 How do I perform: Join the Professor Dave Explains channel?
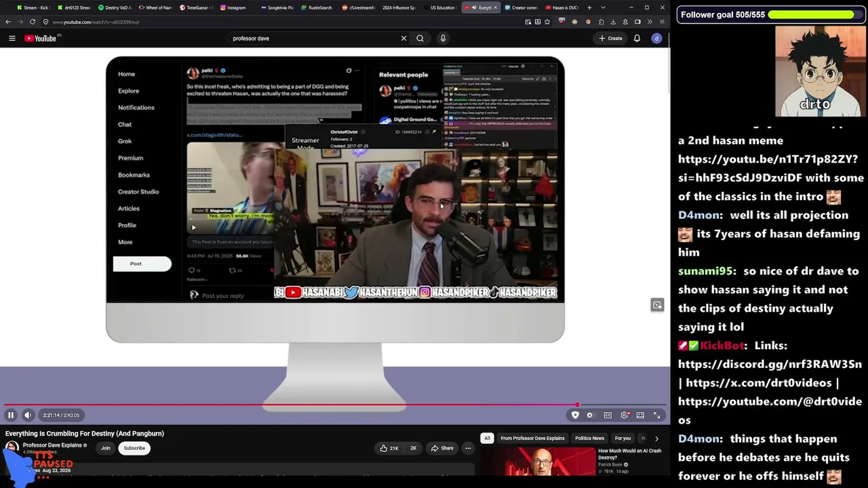(106, 448)
